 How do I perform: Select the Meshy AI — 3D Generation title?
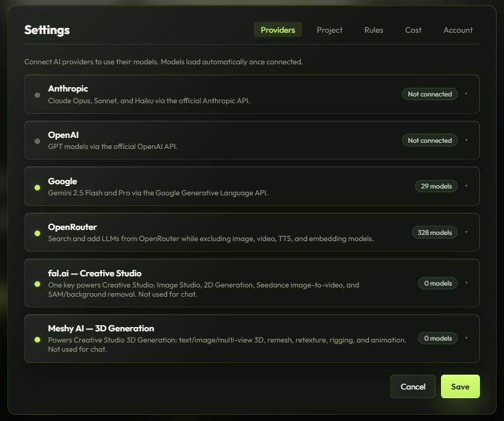click(x=101, y=328)
